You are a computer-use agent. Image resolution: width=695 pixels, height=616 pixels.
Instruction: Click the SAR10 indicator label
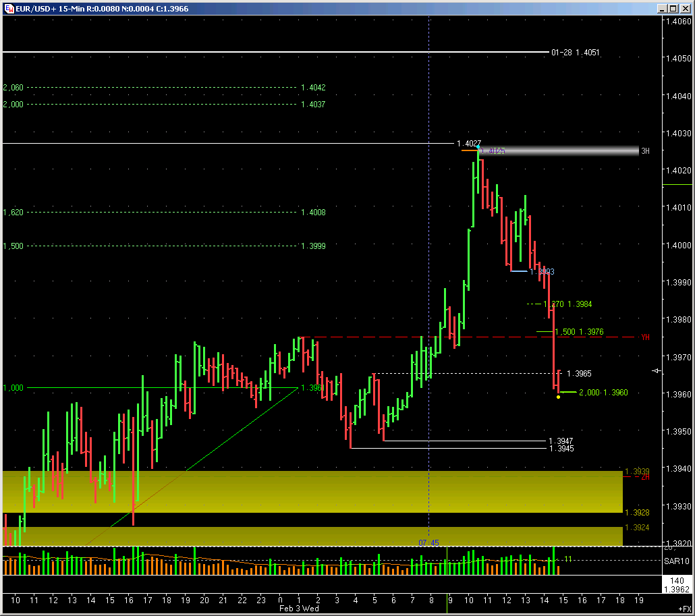(676, 561)
